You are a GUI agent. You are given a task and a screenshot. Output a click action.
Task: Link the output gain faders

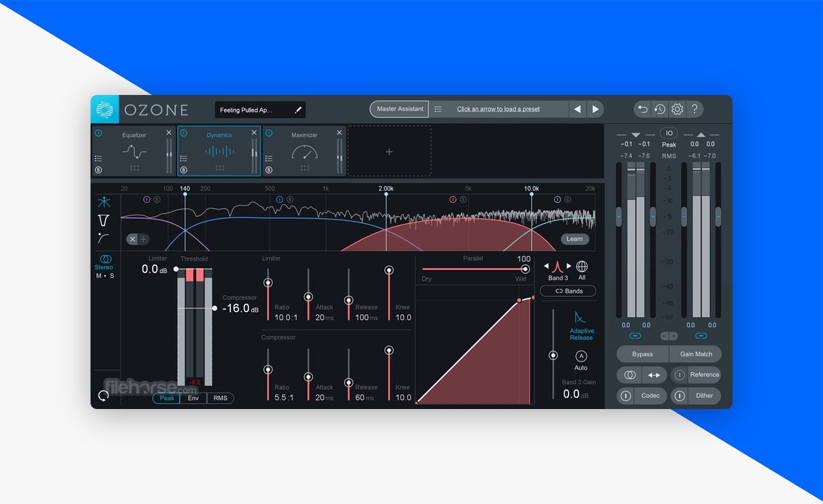[x=701, y=336]
